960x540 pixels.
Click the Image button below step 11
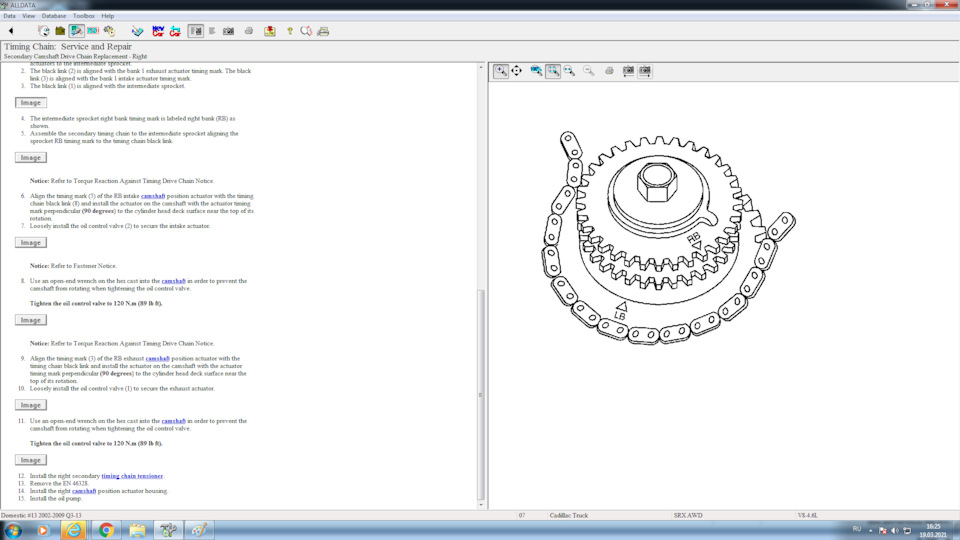pos(31,460)
